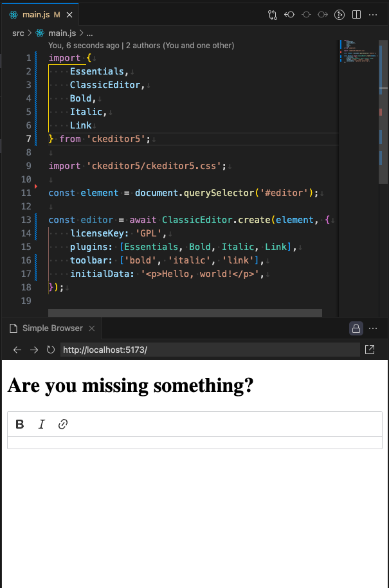Go to the previous change arrow icon

pos(289,14)
